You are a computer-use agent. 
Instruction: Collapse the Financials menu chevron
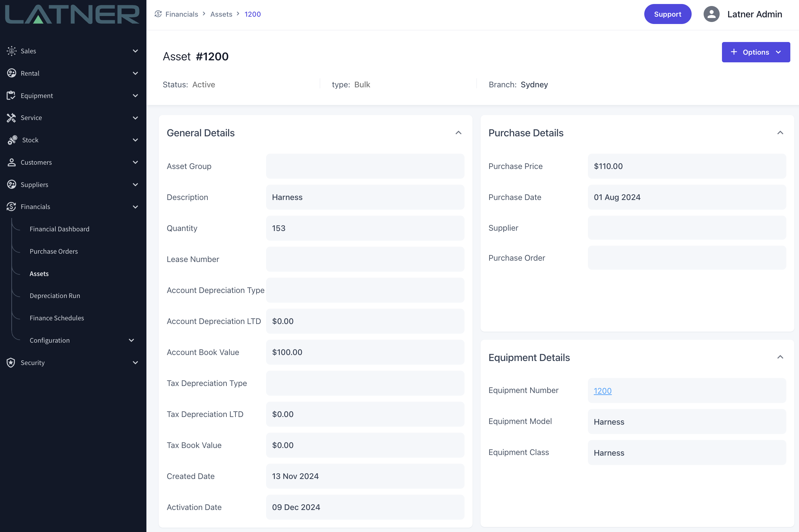click(135, 207)
